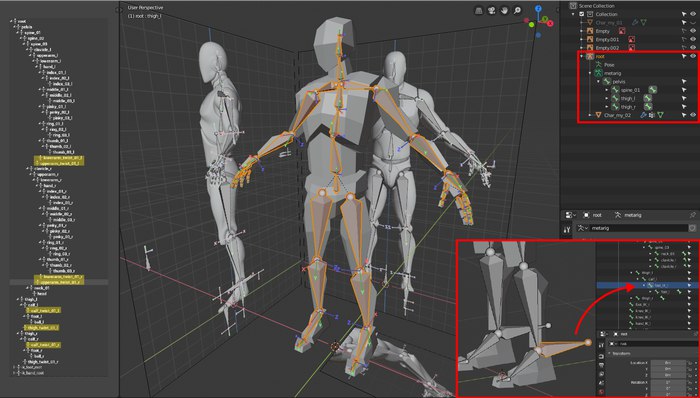The image size is (700, 398).
Task: Click image data icon beside Empty
Action: point(621,31)
